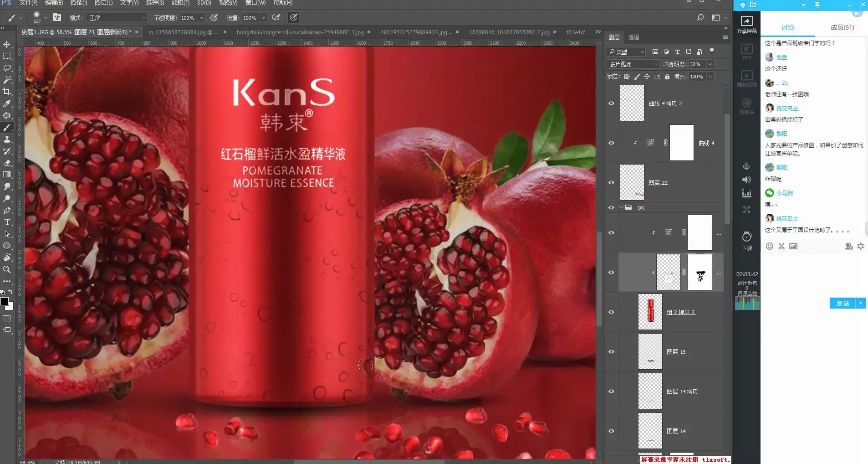
Task: Switch to the 通道 channels tab
Action: pos(633,37)
